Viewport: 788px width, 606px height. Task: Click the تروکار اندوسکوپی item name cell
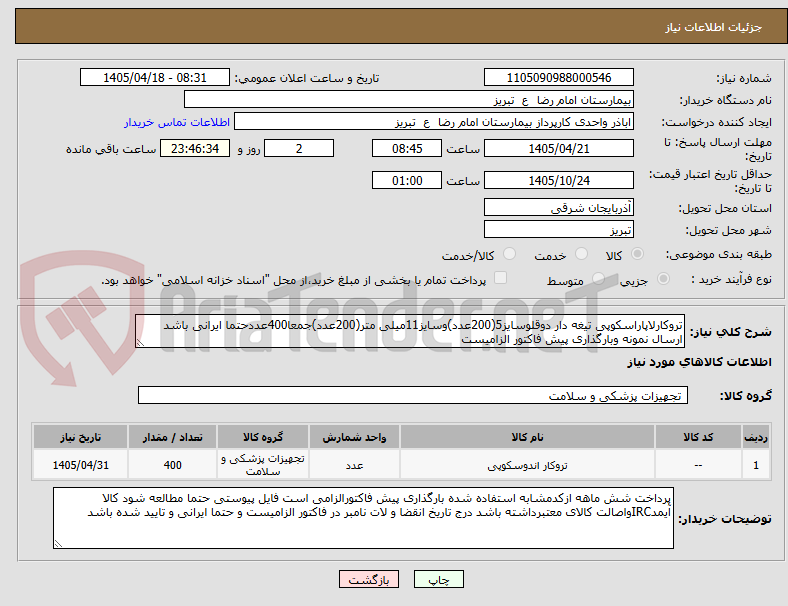pos(527,465)
